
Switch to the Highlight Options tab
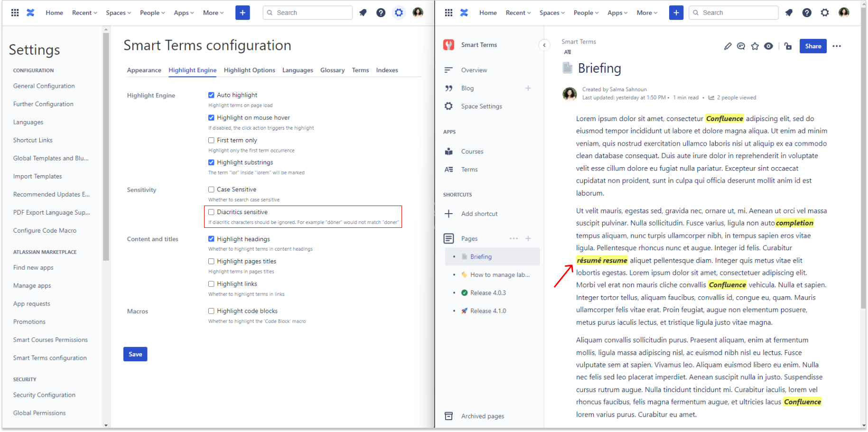pyautogui.click(x=249, y=70)
